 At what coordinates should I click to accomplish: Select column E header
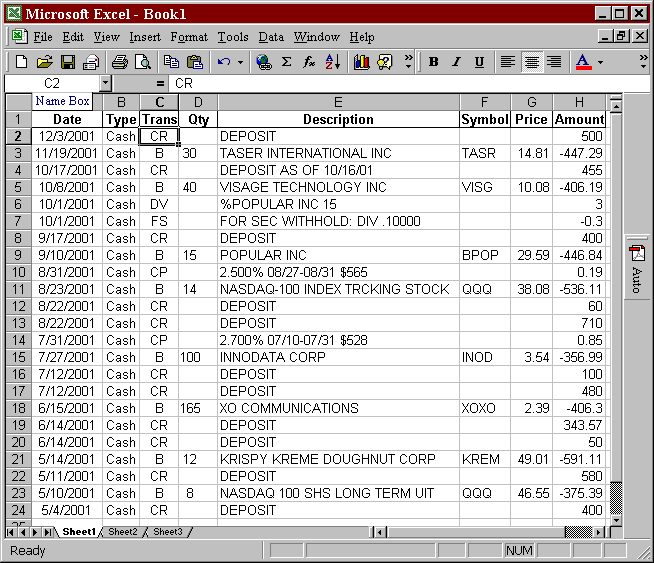[x=338, y=102]
